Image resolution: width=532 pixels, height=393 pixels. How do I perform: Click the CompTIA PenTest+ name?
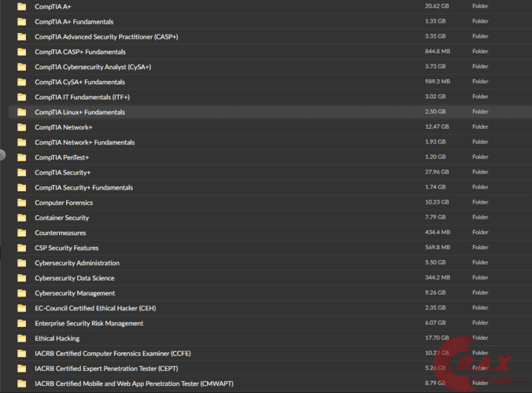pos(61,157)
